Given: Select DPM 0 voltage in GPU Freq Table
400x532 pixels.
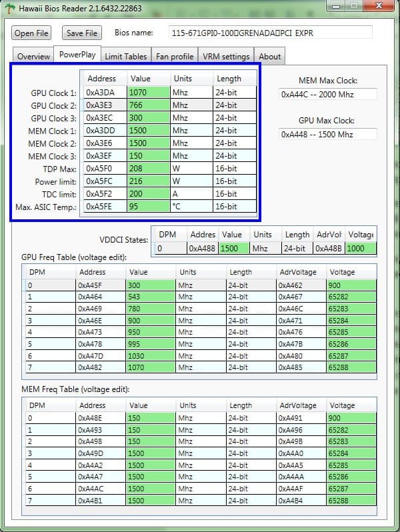Looking at the screenshot, I should pos(351,285).
